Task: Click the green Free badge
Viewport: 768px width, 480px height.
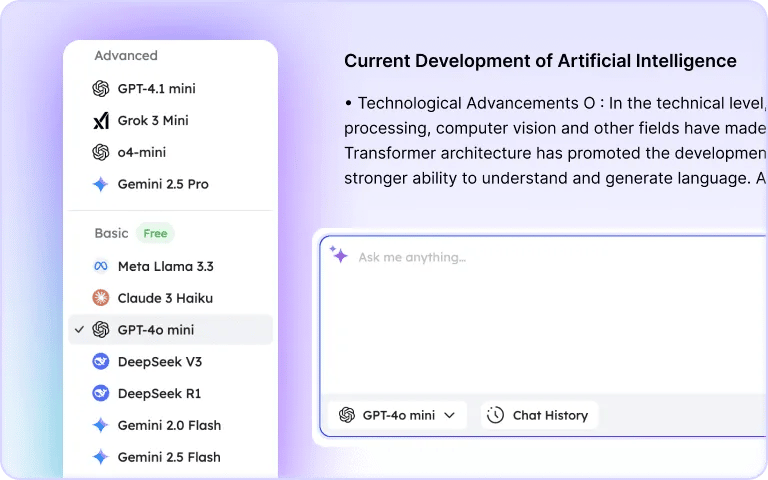Action: (155, 234)
